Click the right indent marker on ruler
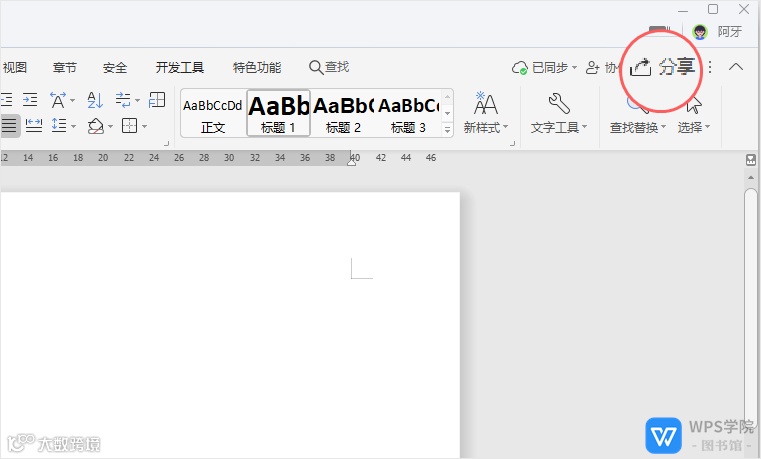The height and width of the screenshot is (459, 761). (352, 163)
